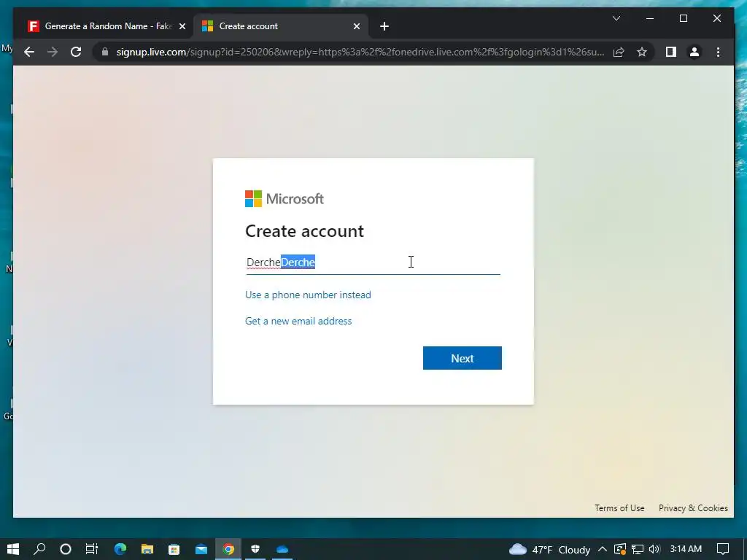
Task: Reload the signup page
Action: (x=76, y=52)
